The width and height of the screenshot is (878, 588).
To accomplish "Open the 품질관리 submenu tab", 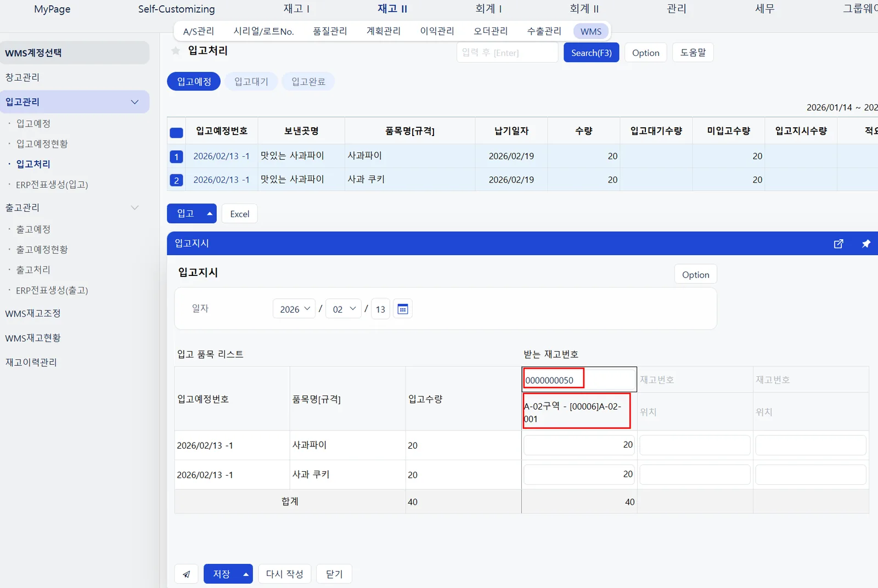I will [x=330, y=31].
